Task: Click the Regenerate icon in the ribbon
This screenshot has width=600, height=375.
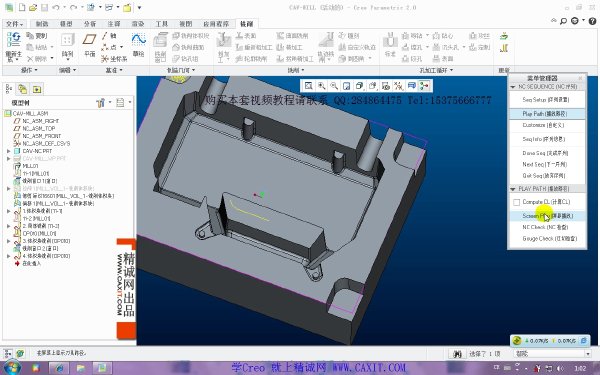Action: (13, 40)
